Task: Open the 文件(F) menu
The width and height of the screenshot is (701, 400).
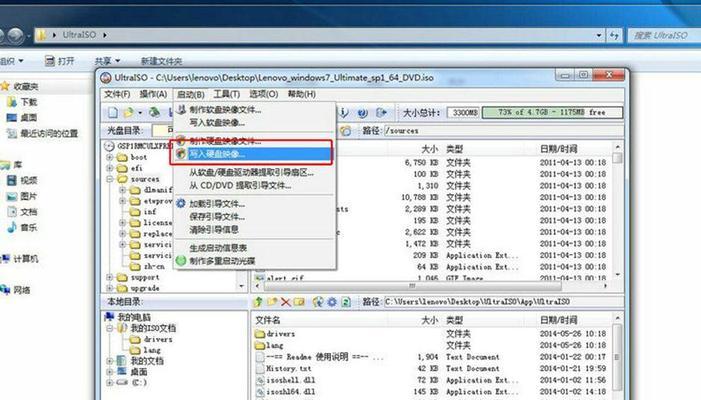Action: [117, 94]
